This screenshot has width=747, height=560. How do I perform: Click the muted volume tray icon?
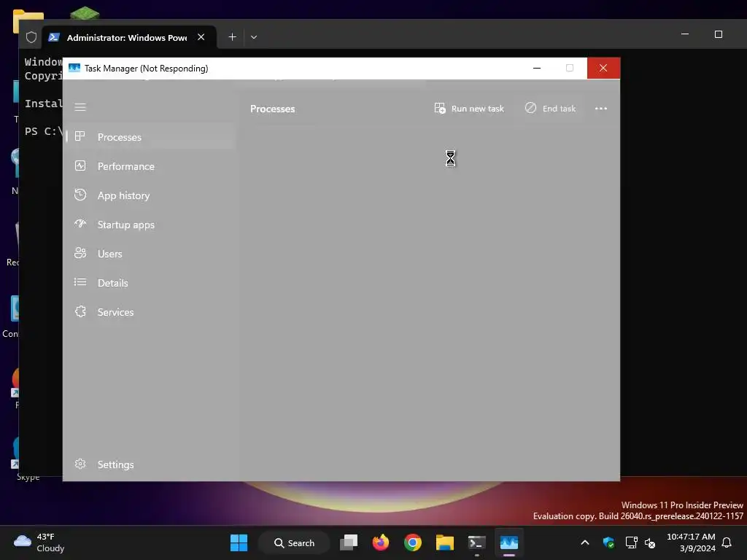[x=650, y=542]
